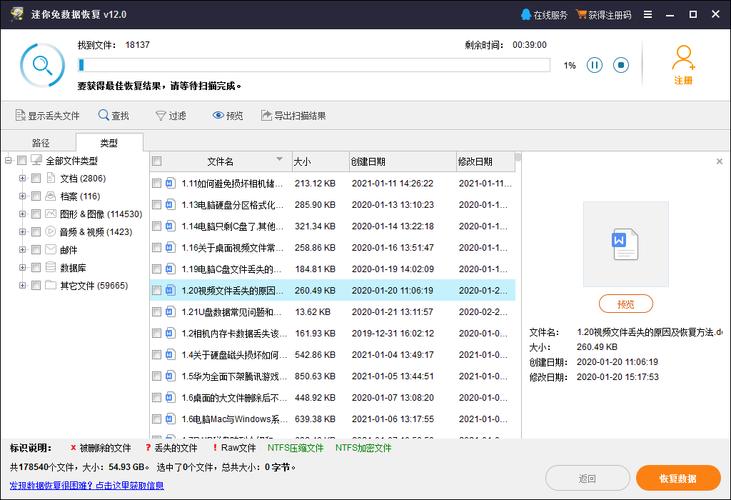Click 导出扫描结果 export toolbar item
This screenshot has height=500, width=731.
pos(293,115)
